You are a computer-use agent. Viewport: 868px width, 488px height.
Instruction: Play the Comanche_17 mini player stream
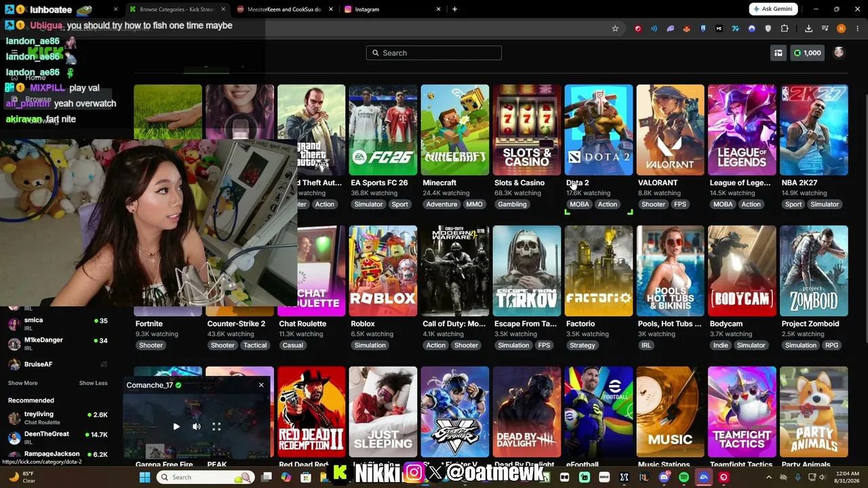[176, 426]
